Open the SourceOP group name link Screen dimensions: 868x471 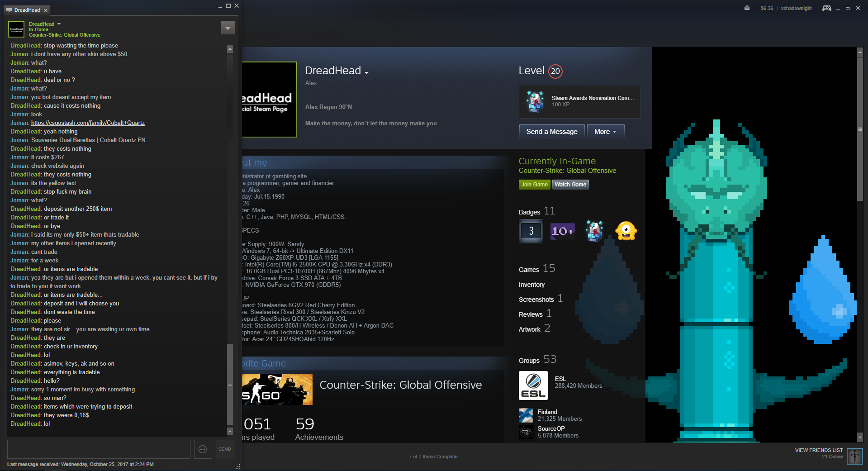551,428
